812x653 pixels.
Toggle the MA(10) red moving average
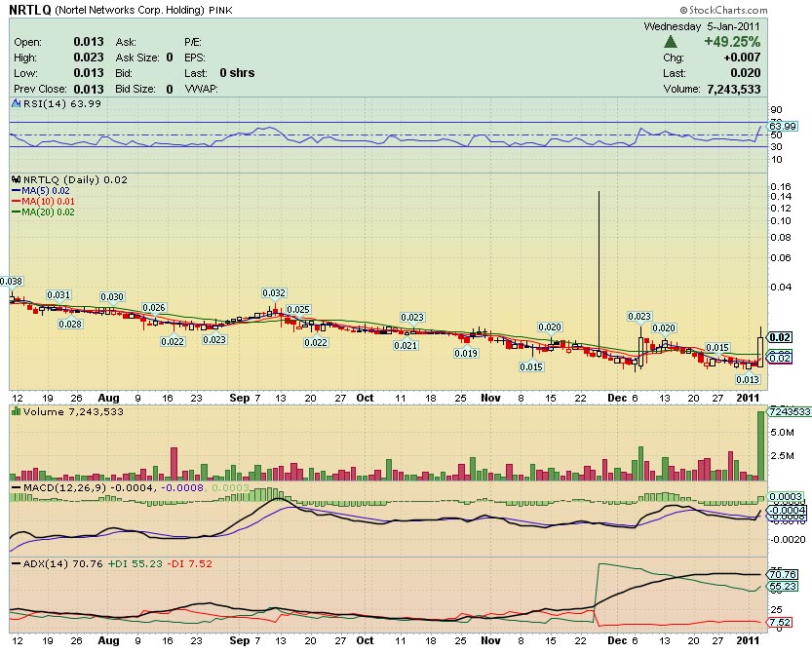[43, 203]
